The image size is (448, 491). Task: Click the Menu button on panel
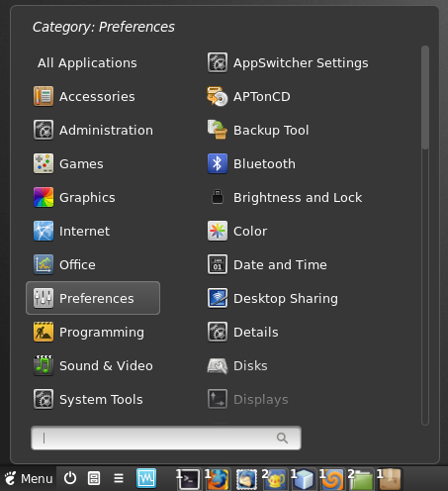tap(29, 478)
